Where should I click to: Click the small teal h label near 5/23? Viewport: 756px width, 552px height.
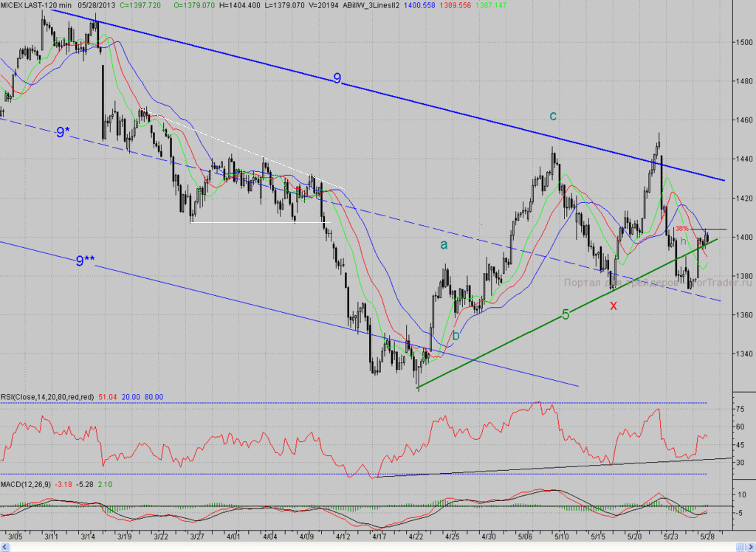pos(683,241)
